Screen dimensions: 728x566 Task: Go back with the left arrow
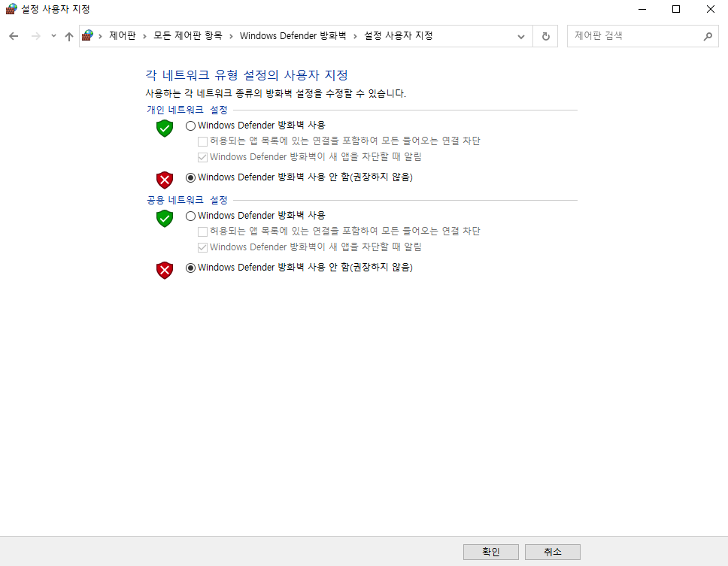pyautogui.click(x=14, y=36)
